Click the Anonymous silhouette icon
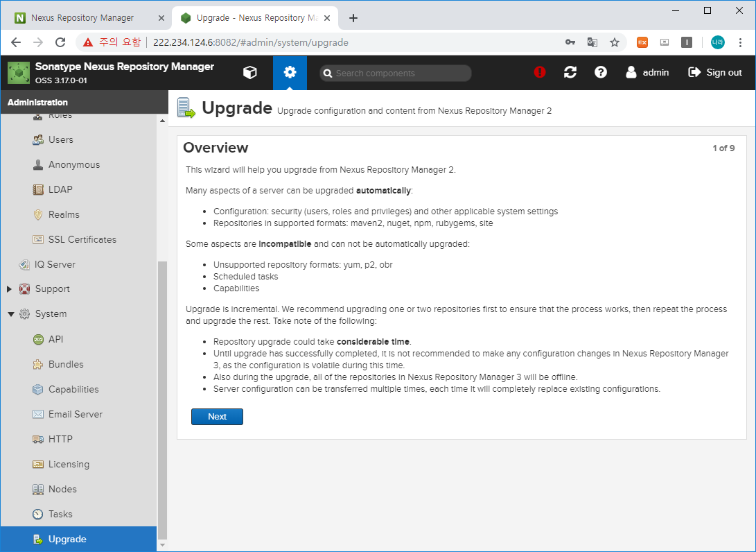756x552 pixels. click(37, 164)
